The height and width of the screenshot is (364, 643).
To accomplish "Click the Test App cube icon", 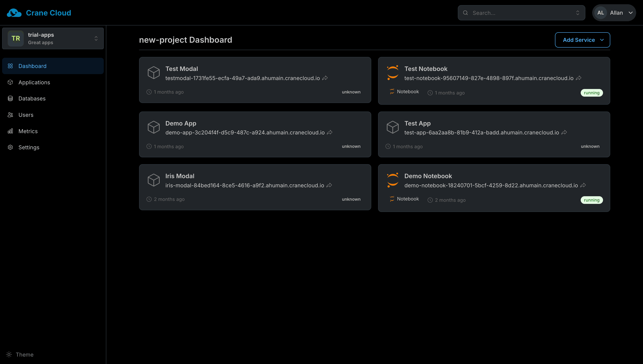I will pyautogui.click(x=393, y=127).
